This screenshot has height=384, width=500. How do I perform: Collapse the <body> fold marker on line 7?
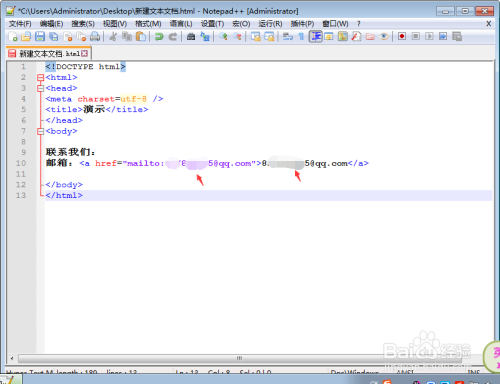[x=41, y=131]
